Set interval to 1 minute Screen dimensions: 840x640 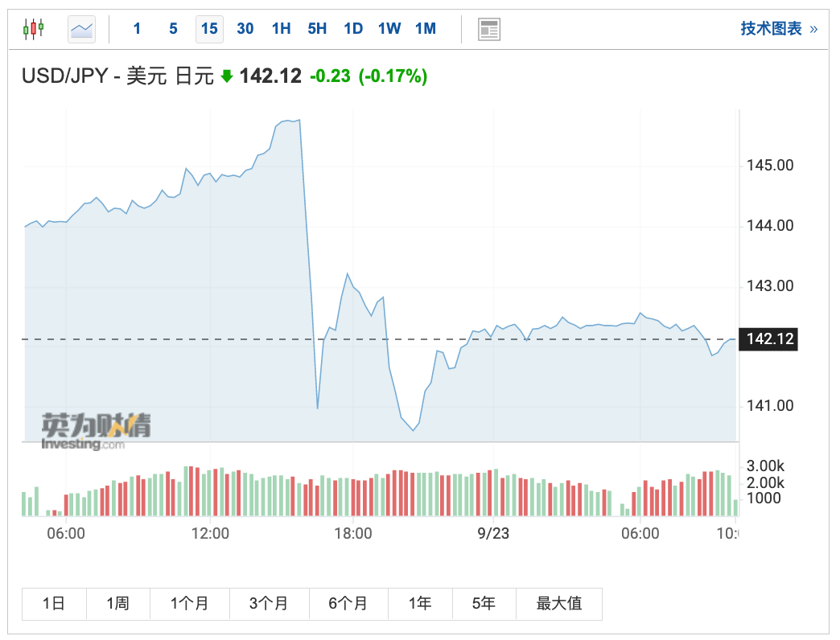[137, 29]
